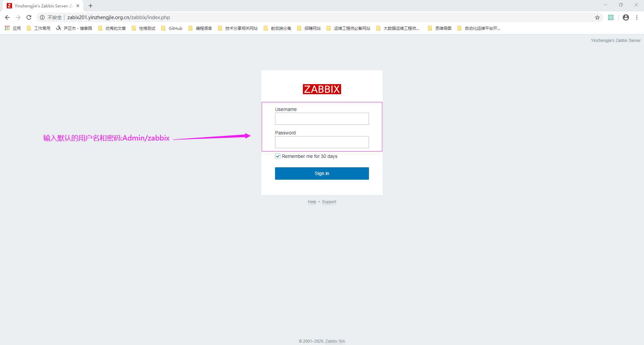
Task: Open Chrome three-dot menu
Action: click(x=637, y=17)
